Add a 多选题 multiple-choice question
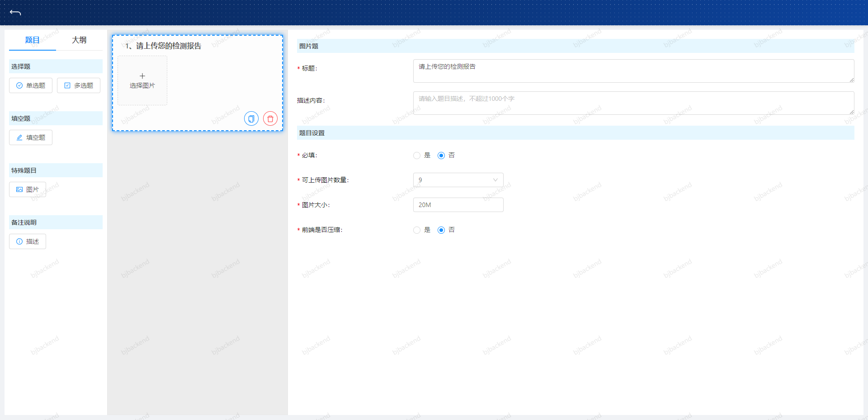The image size is (868, 420). [79, 85]
